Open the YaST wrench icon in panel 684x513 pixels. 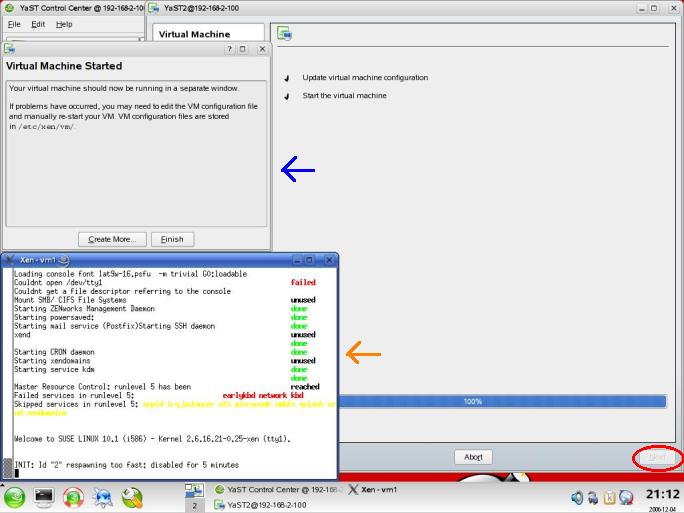(x=132, y=497)
